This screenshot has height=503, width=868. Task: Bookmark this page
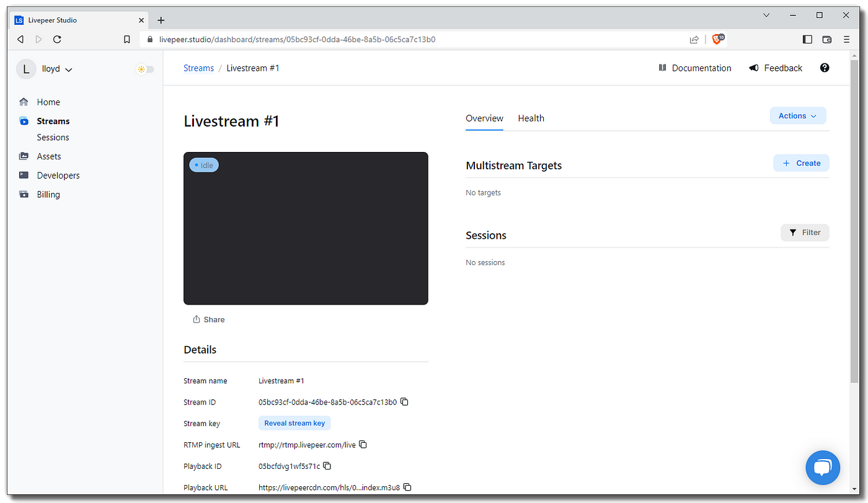[x=127, y=39]
